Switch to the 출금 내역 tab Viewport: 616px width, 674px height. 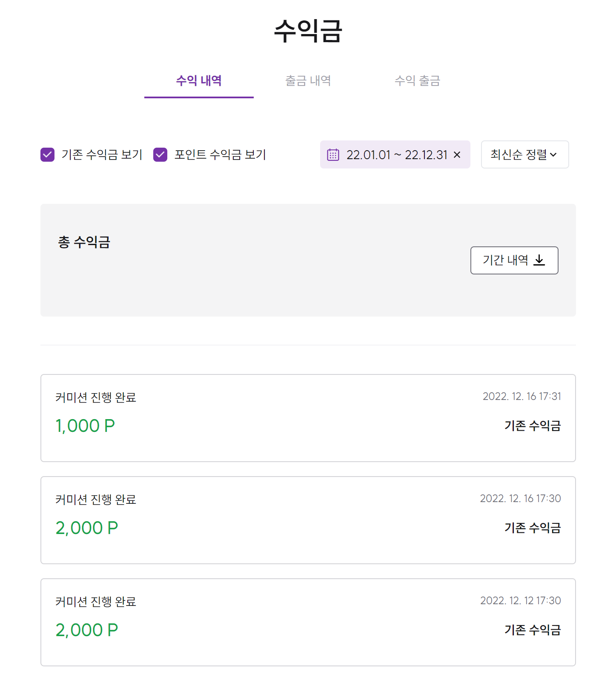308,81
